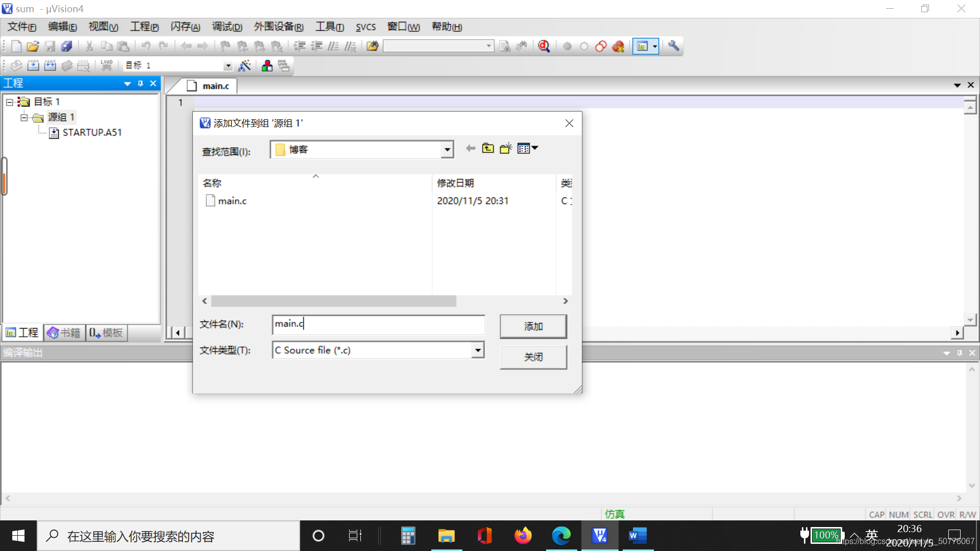Click the Open file toolbar icon

pyautogui.click(x=33, y=46)
